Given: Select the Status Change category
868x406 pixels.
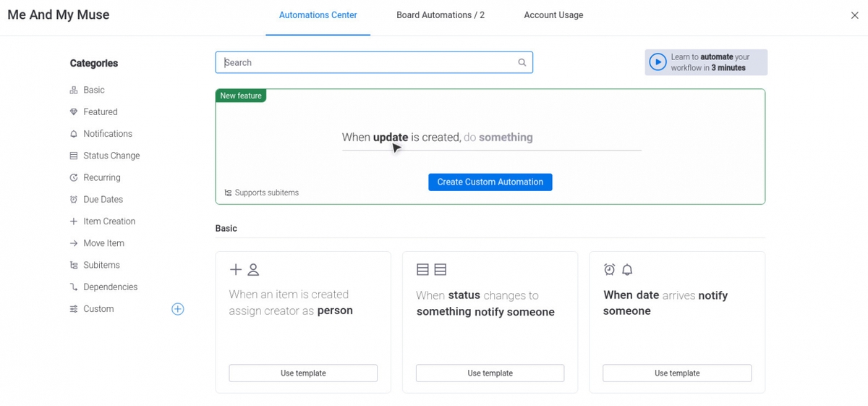Looking at the screenshot, I should pos(111,156).
